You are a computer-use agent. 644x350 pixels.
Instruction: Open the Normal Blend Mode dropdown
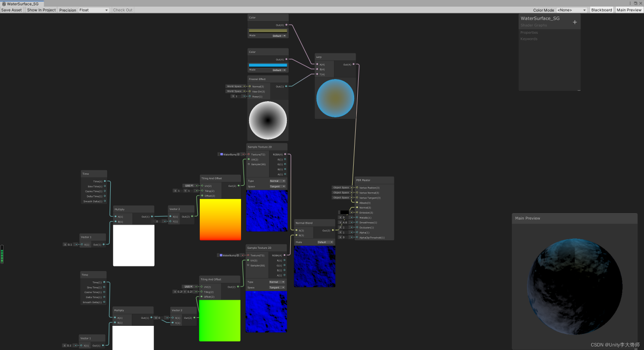click(x=325, y=242)
